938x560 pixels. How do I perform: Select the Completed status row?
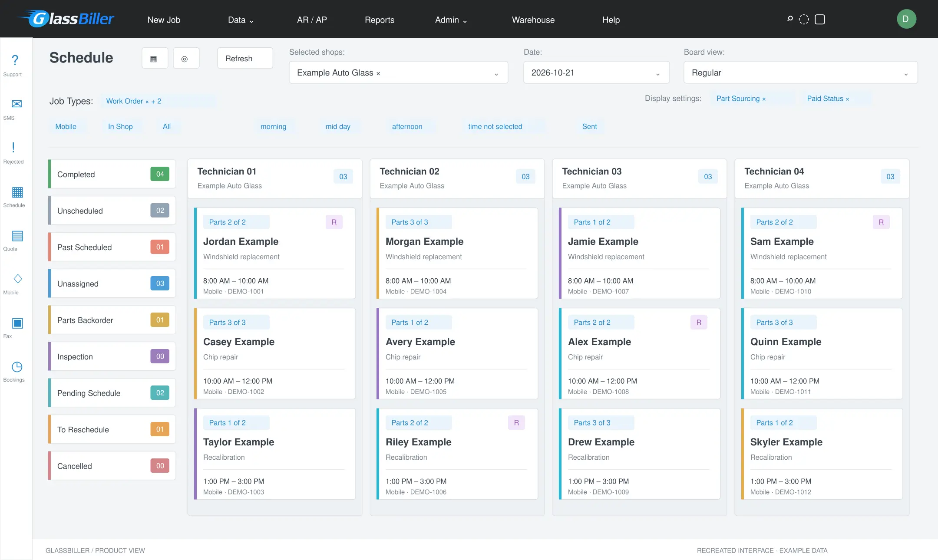tap(112, 174)
